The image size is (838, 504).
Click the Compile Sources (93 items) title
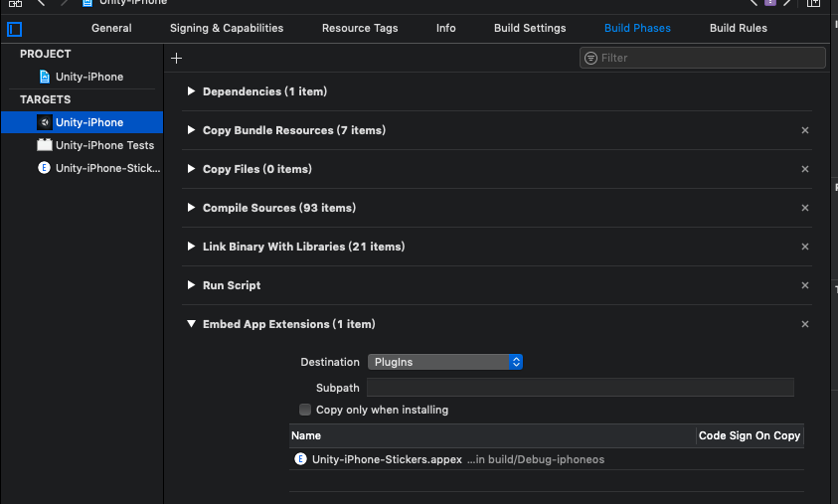pyautogui.click(x=279, y=208)
